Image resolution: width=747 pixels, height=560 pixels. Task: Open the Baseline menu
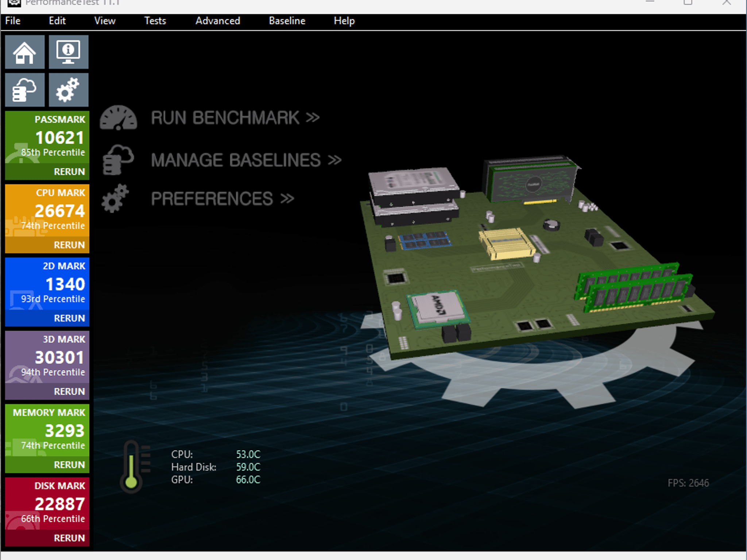coord(287,21)
